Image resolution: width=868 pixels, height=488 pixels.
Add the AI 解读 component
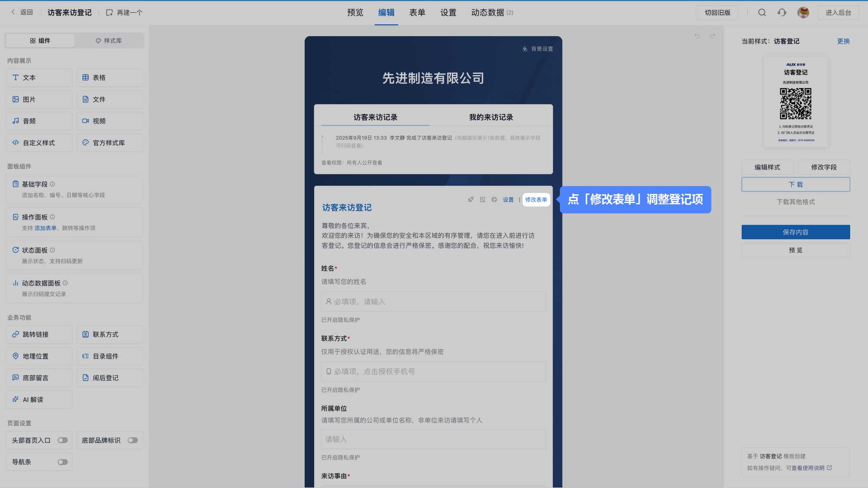click(39, 400)
